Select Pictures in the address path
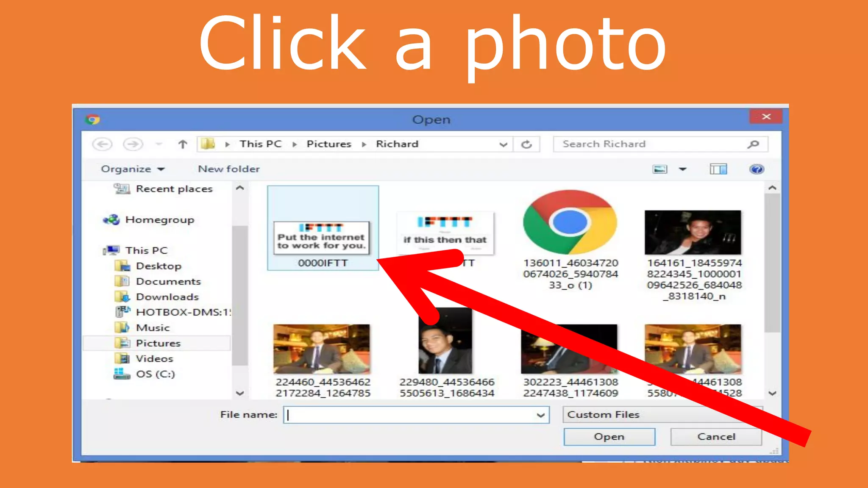 [329, 144]
